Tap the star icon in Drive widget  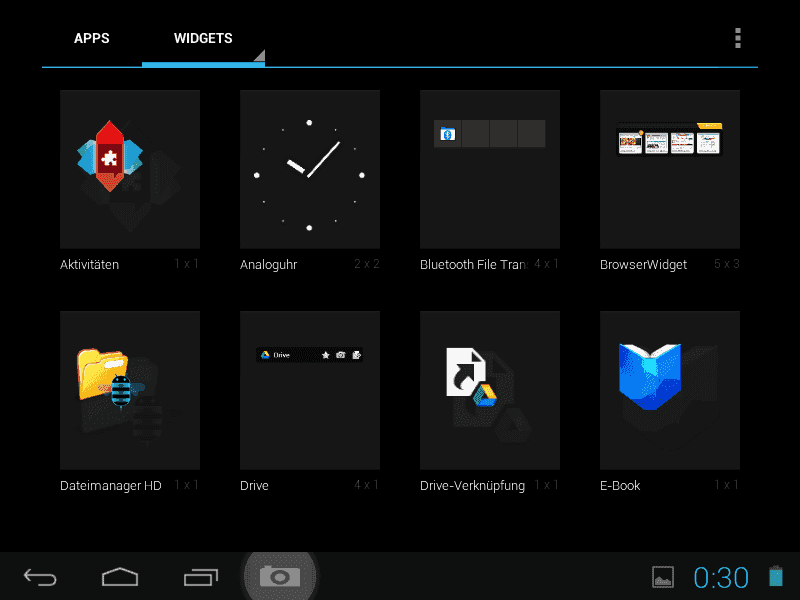coord(326,355)
